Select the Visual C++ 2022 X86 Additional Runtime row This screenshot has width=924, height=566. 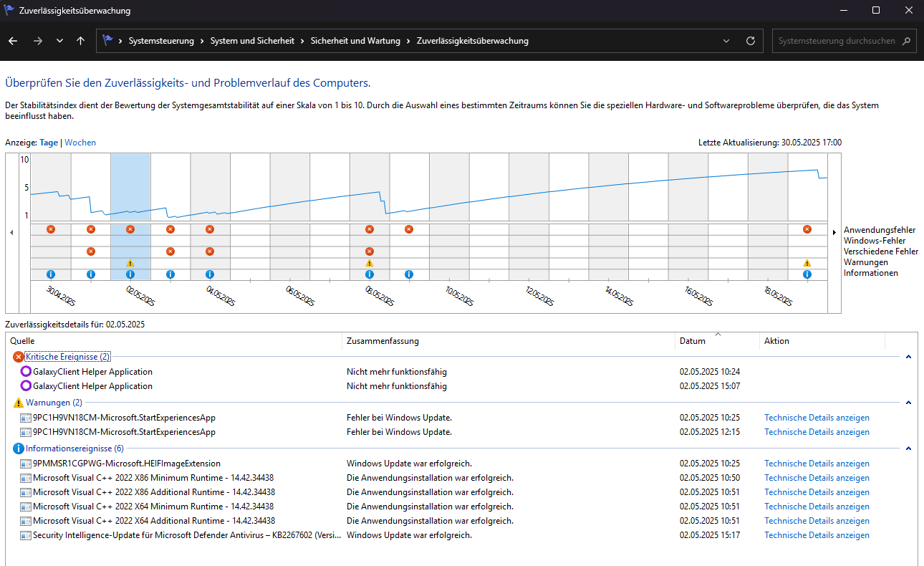pos(461,492)
